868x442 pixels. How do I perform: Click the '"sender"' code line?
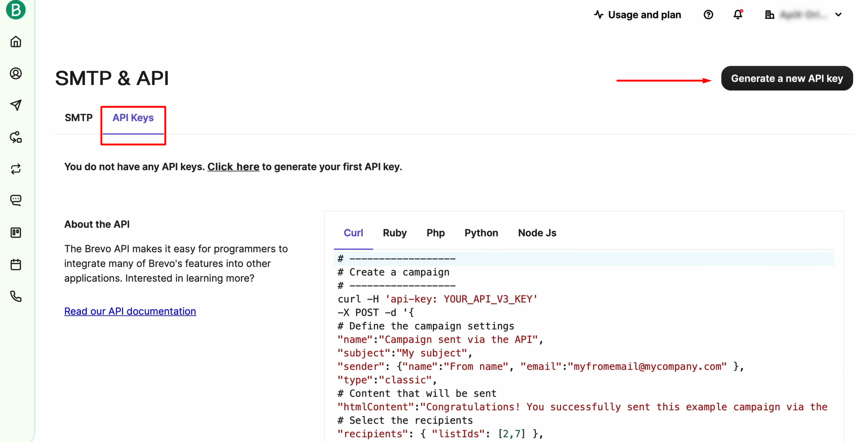click(x=541, y=366)
